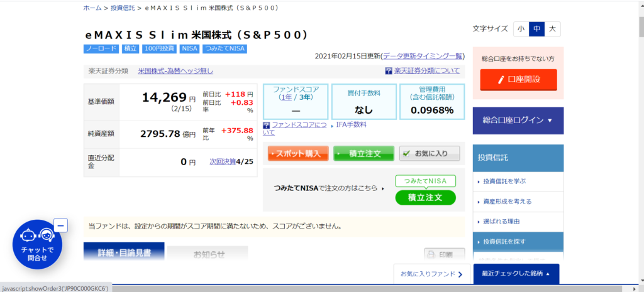The image size is (644, 292).
Task: Click the pencil icon on 口座開設 button
Action: [x=501, y=80]
